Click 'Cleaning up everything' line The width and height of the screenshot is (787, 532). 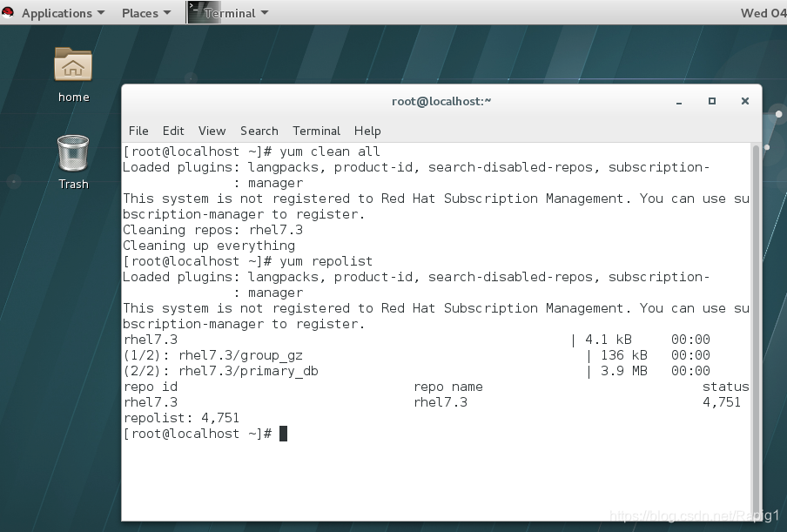[x=209, y=246]
